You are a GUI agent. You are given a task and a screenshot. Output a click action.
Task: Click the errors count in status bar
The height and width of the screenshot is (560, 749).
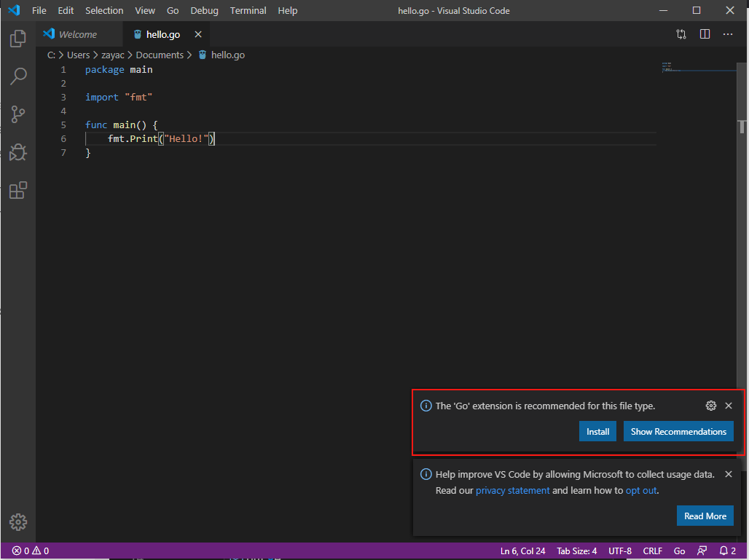click(x=20, y=551)
